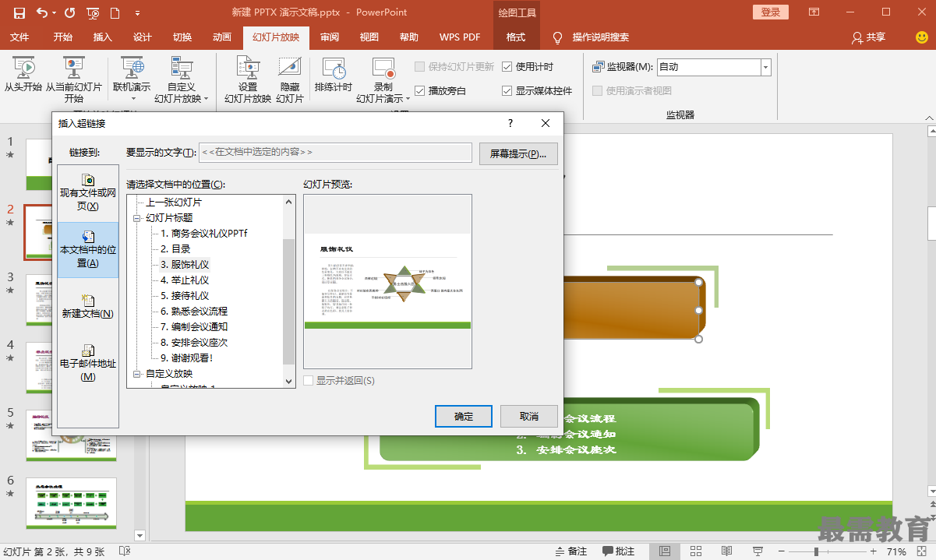Viewport: 936px width, 560px height.
Task: Click 取消 in hyperlink dialog
Action: coord(529,416)
